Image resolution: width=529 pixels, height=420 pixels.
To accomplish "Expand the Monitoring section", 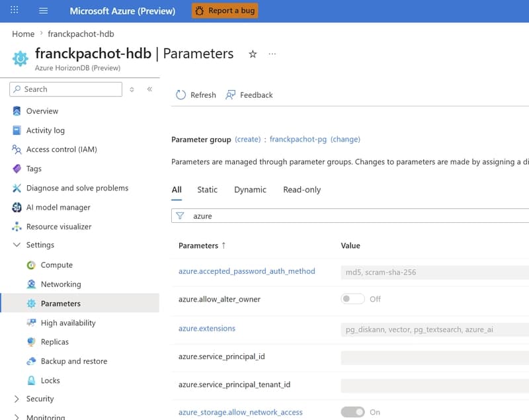I will pos(46,417).
